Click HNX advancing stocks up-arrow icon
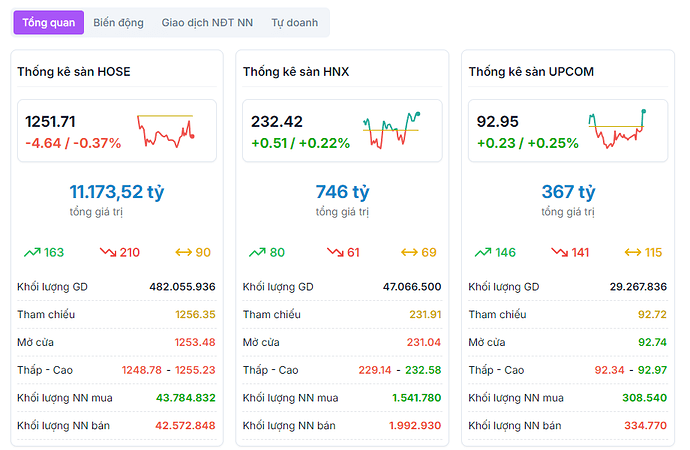The image size is (690, 450). 257,252
